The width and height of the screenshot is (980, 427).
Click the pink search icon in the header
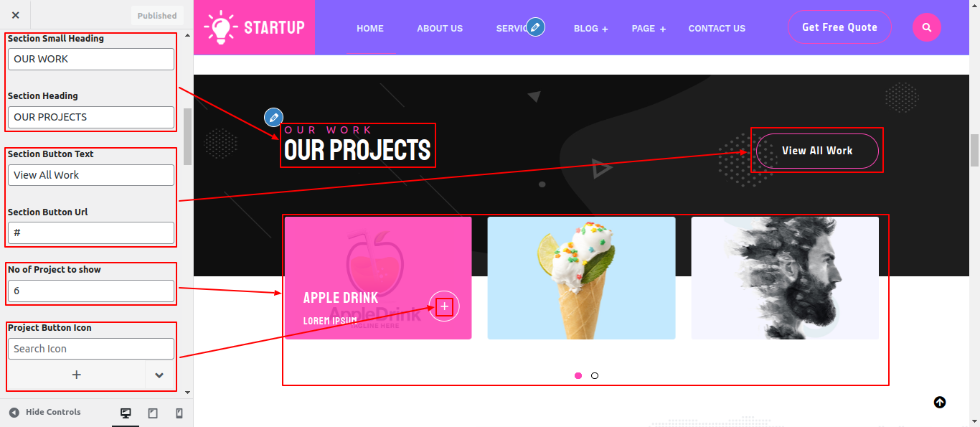click(x=927, y=27)
